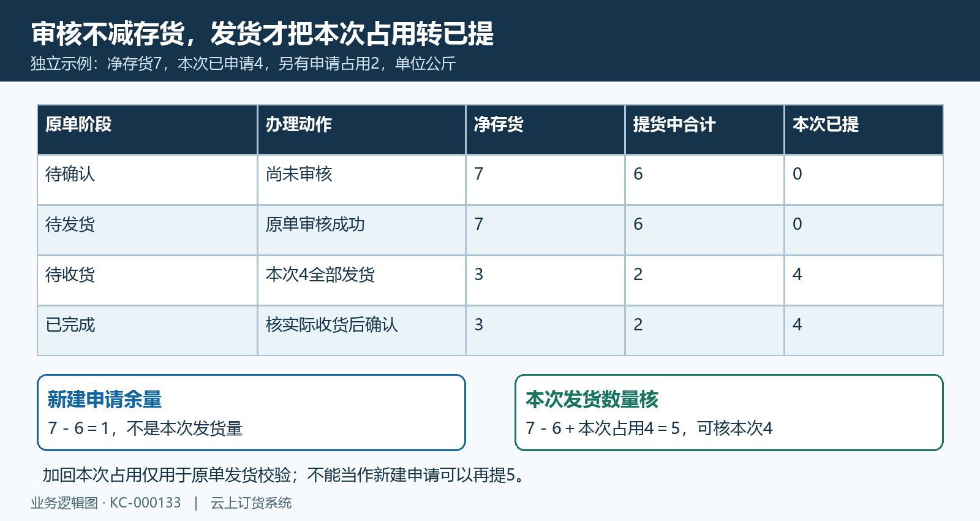Click the 原单阶段 column header

[147, 129]
